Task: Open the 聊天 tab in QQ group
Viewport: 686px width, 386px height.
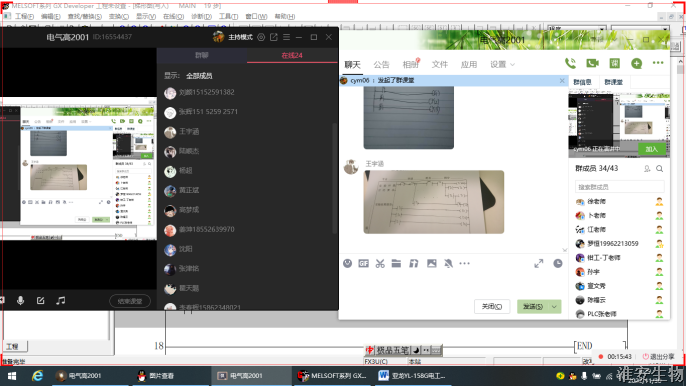Action: [352, 65]
